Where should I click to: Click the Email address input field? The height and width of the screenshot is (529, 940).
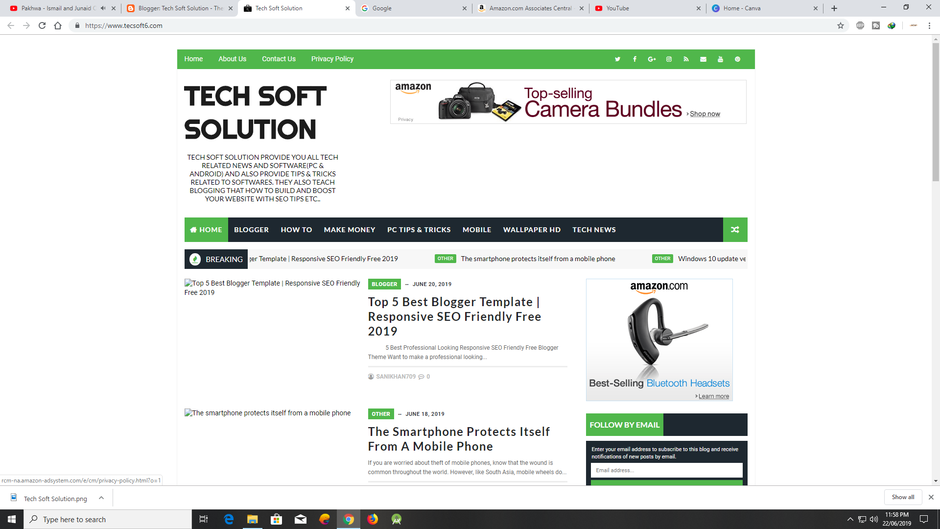pos(667,470)
